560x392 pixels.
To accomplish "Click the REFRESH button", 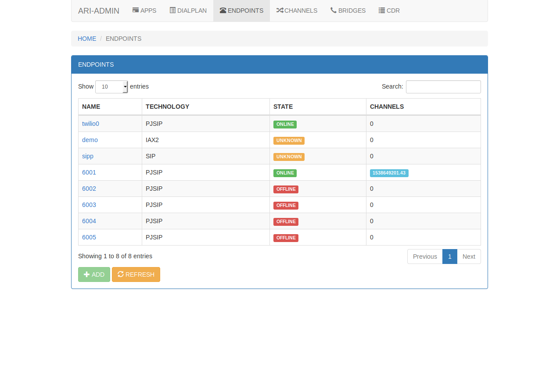I will click(x=136, y=274).
